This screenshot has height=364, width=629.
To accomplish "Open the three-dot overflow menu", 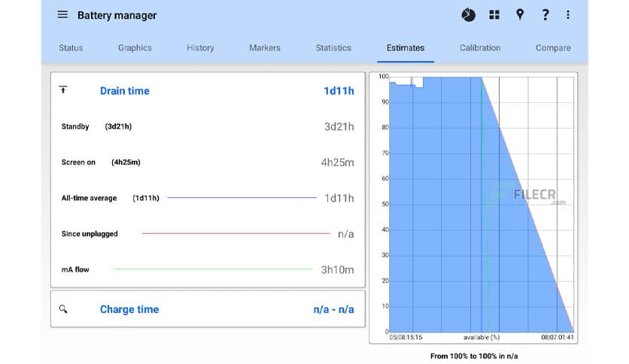I will click(568, 15).
